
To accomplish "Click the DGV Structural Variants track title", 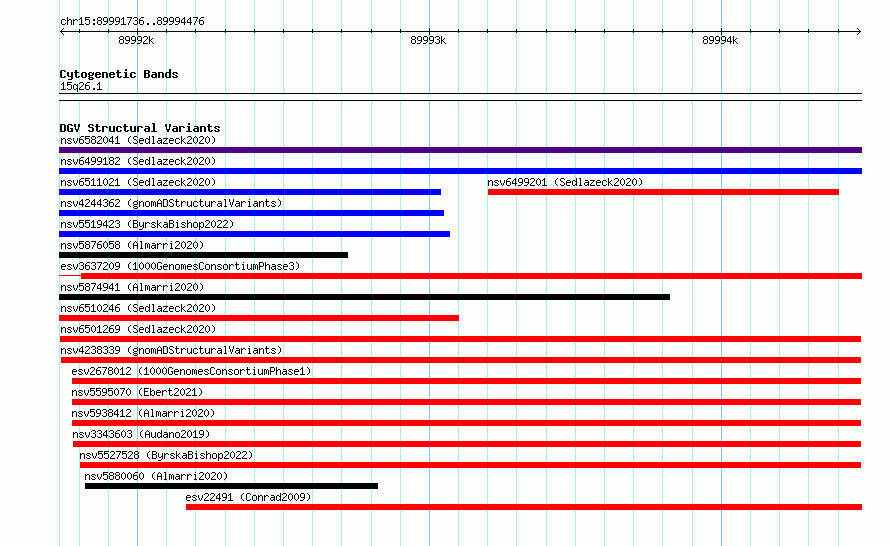I will tap(140, 128).
